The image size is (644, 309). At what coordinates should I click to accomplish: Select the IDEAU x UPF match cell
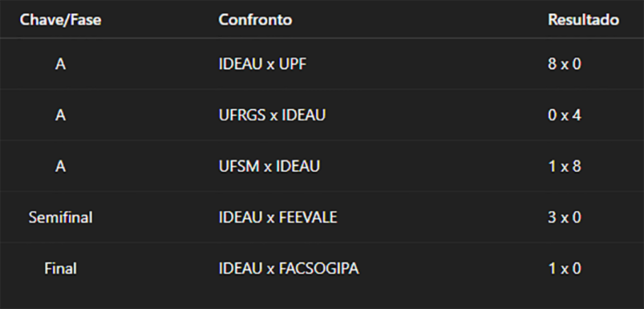(262, 64)
